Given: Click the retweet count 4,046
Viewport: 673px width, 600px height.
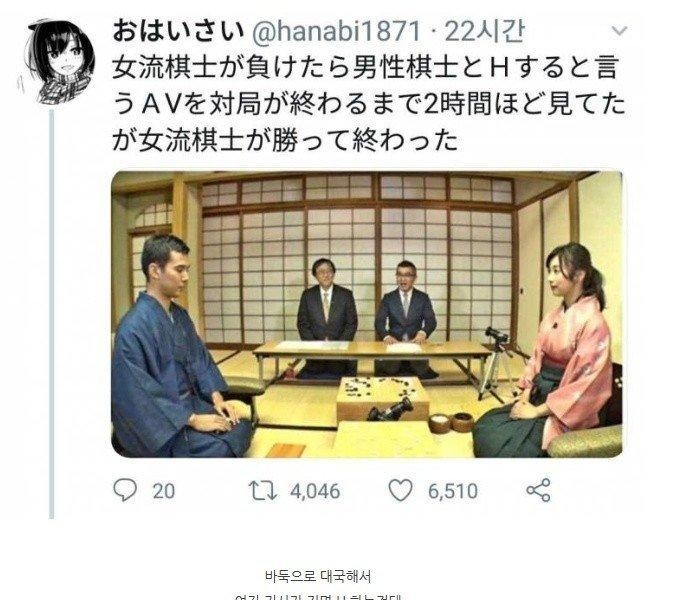Looking at the screenshot, I should click(x=315, y=491).
